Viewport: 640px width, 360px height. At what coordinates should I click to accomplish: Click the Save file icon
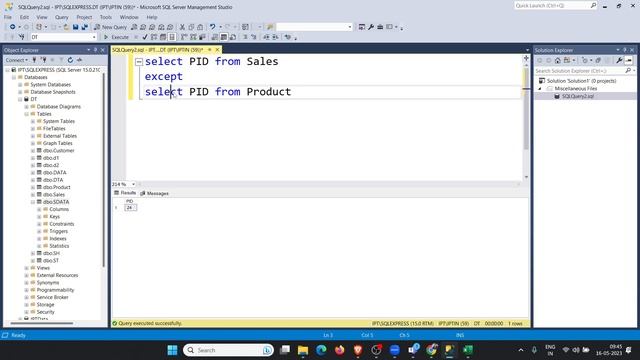[x=76, y=27]
